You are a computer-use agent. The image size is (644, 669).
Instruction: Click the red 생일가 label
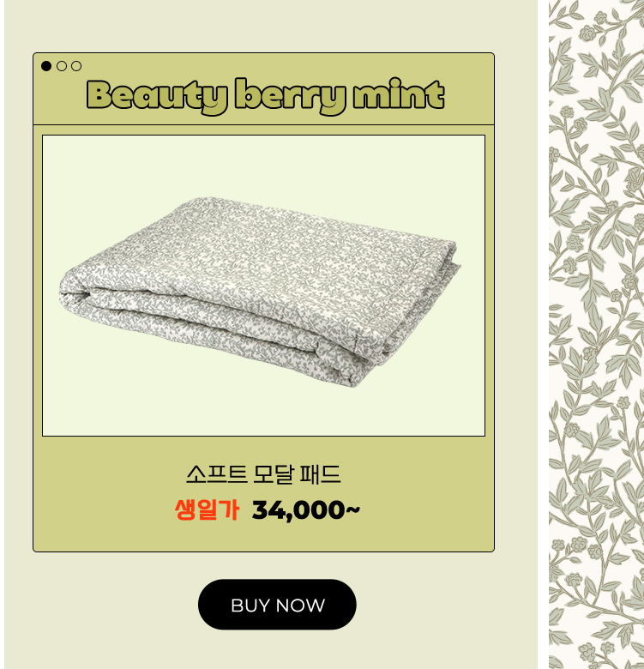207,509
